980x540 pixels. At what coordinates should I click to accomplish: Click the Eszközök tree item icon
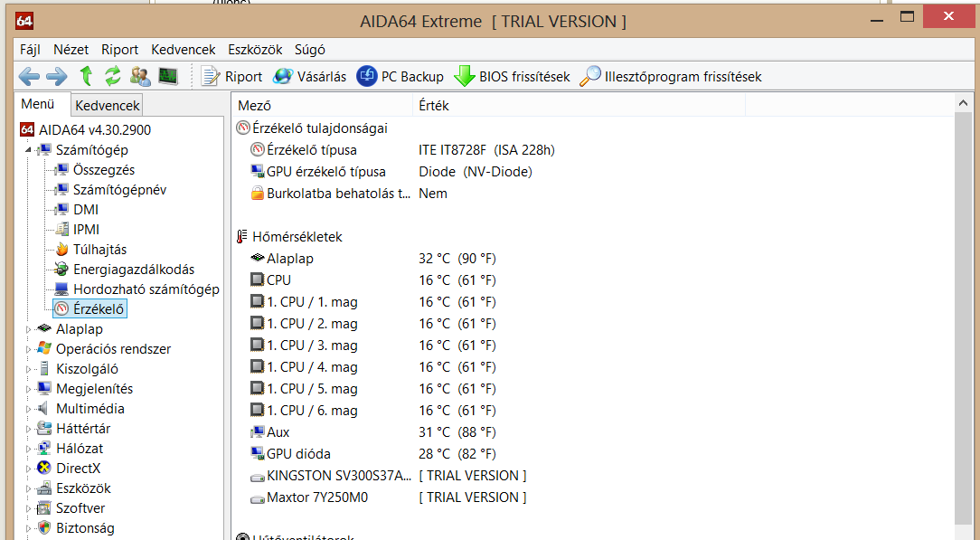click(43, 488)
